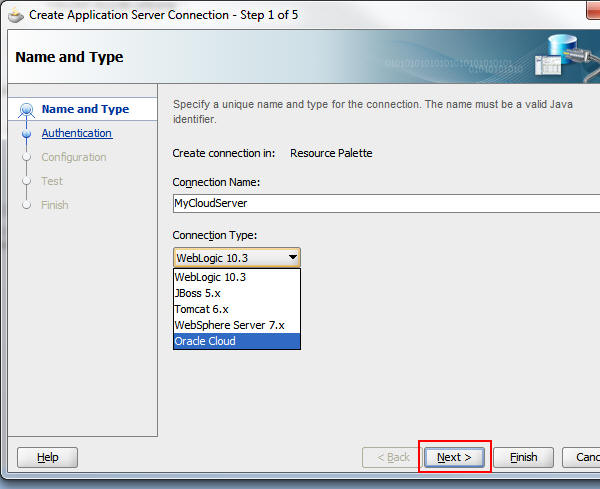This screenshot has width=600, height=489.
Task: Open Help for this wizard
Action: click(47, 457)
